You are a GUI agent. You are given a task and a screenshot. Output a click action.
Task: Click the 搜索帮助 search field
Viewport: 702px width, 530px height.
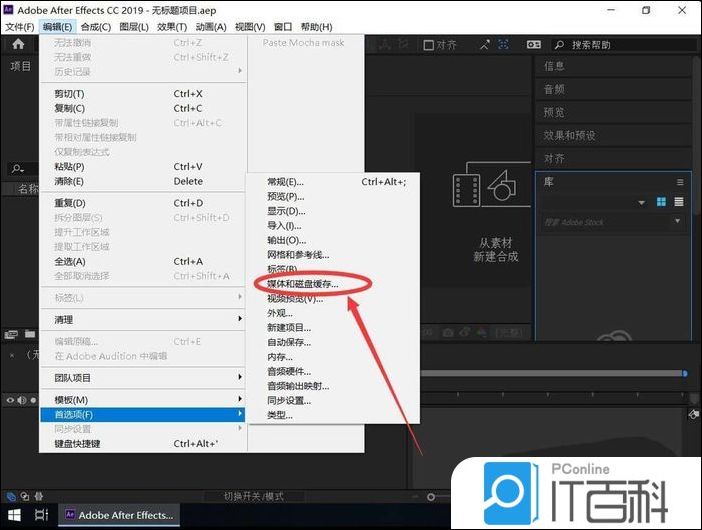tap(620, 45)
